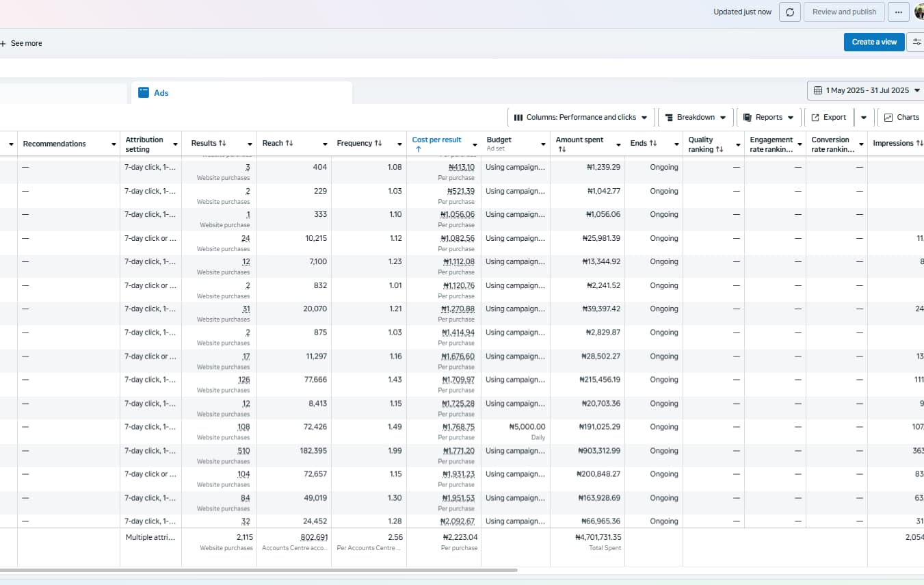Click the Ads tab icon

point(144,92)
